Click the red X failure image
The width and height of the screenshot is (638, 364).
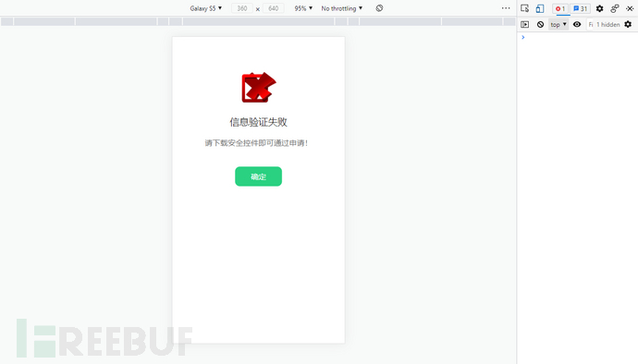pos(259,88)
